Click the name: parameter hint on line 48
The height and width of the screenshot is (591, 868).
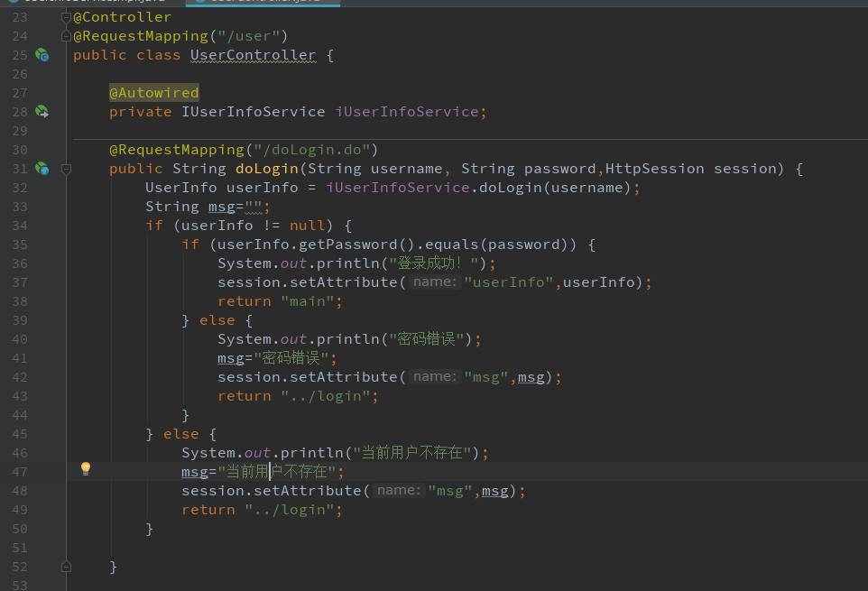[399, 490]
